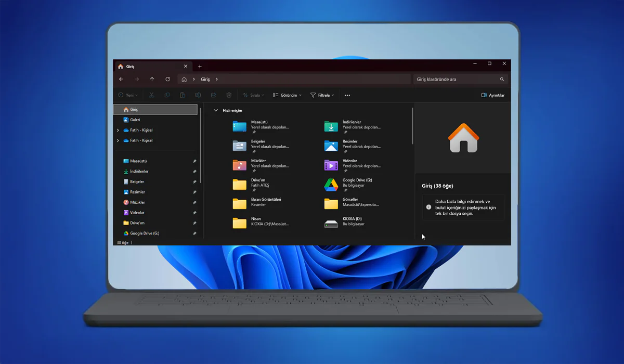
Task: Click the chevron after Giriş in address bar
Action: 216,80
